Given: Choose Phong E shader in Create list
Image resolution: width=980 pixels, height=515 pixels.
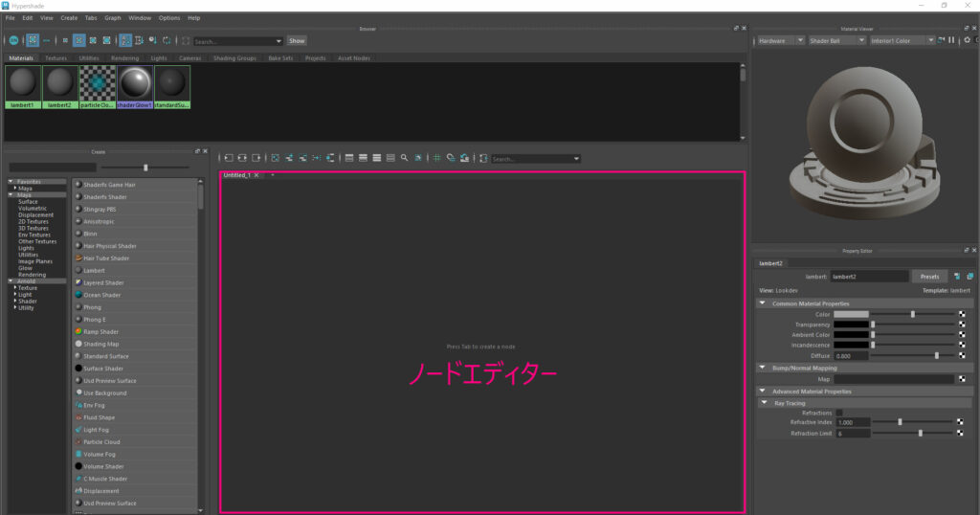Looking at the screenshot, I should pyautogui.click(x=135, y=320).
